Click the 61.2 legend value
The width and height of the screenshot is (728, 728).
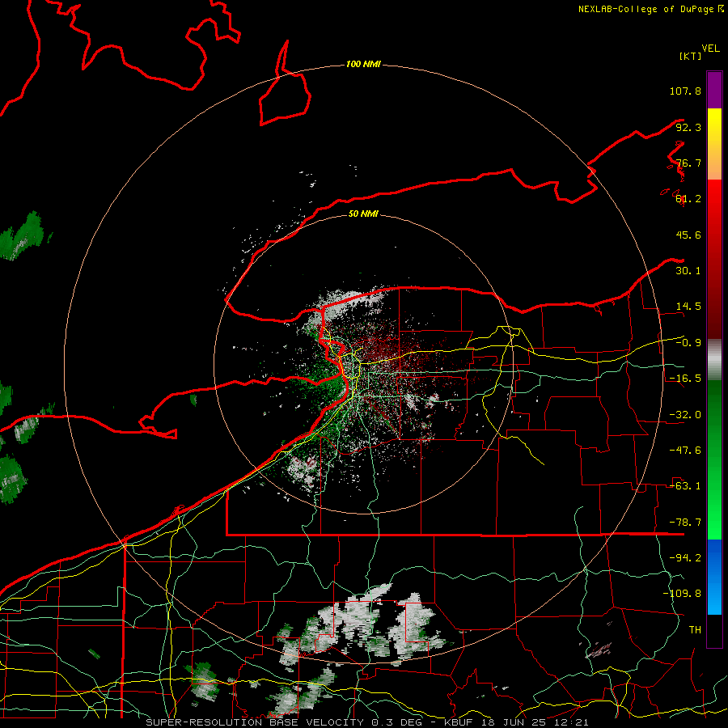[688, 199]
